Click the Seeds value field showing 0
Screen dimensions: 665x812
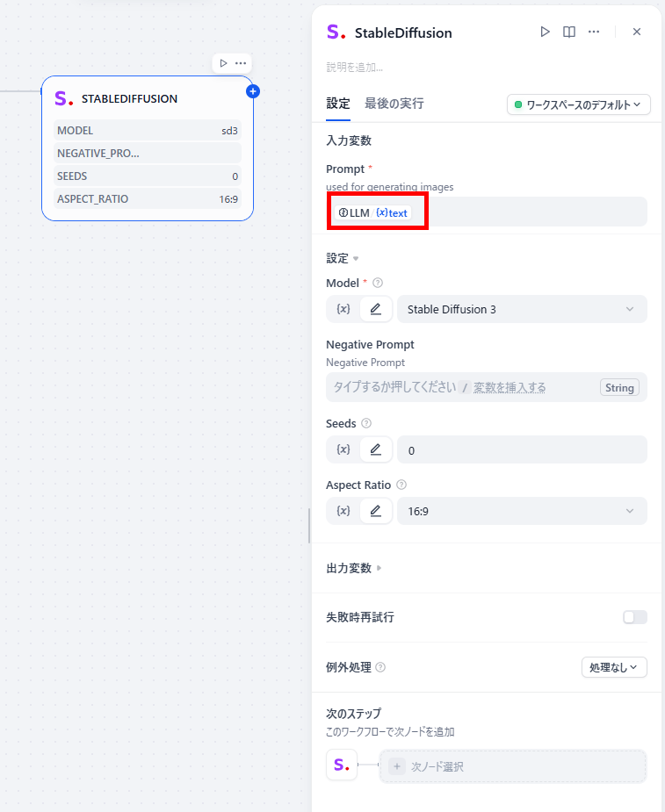coord(522,450)
